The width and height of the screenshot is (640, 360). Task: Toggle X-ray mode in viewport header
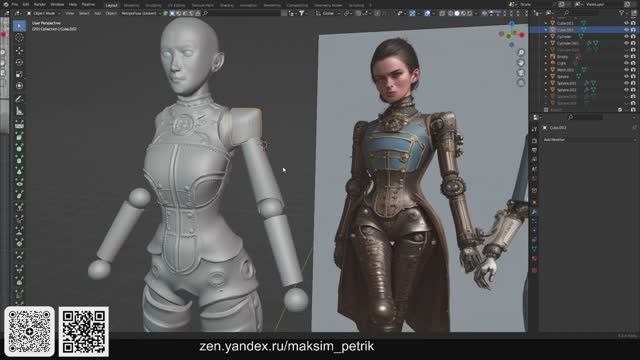(442, 13)
